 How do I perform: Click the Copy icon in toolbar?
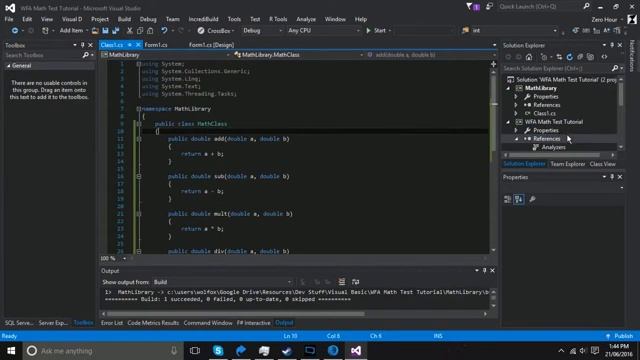[140, 31]
